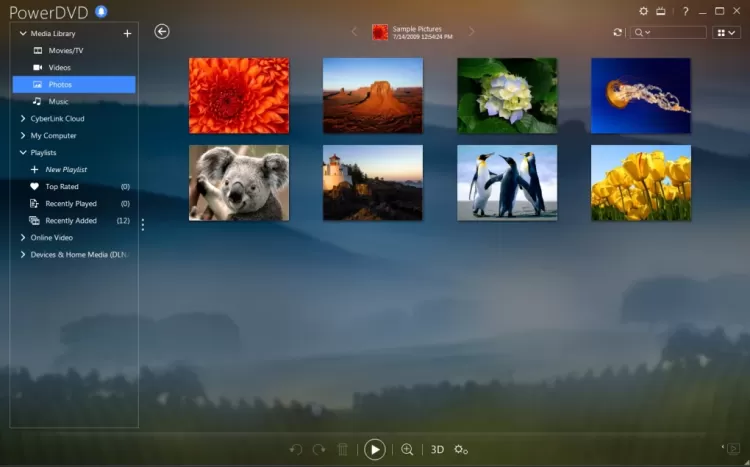This screenshot has height=467, width=750.
Task: Collapse the Playlists section
Action: tap(23, 153)
